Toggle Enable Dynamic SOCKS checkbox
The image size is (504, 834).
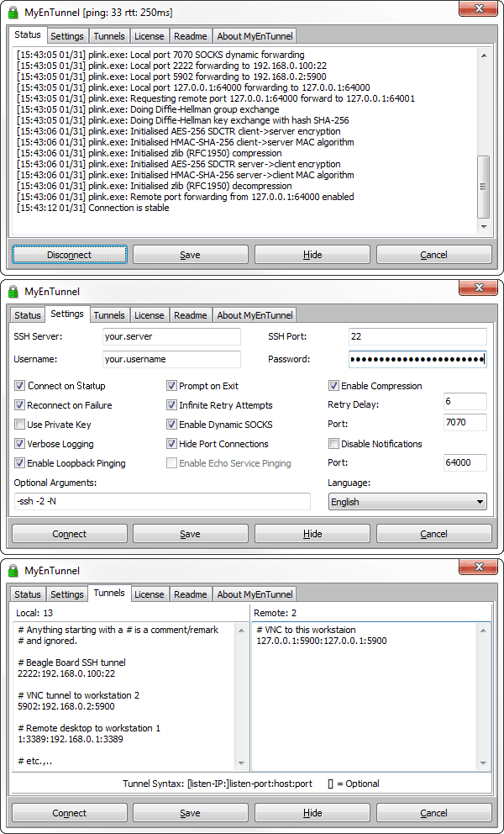(x=171, y=425)
